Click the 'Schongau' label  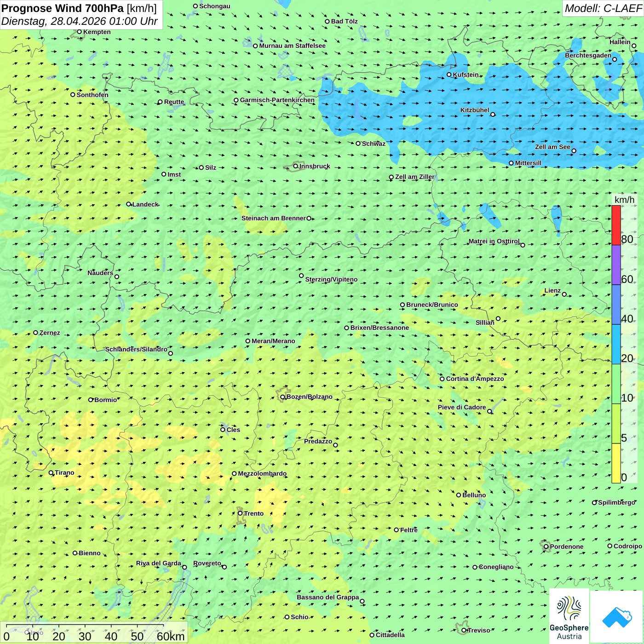tap(215, 6)
